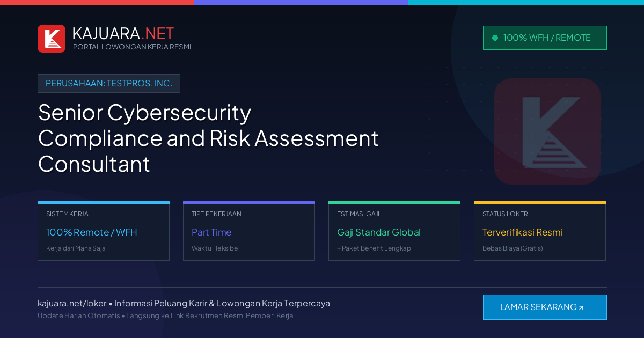Click the kajuara.net/loker footer line
The image size is (644, 338).
point(184,303)
